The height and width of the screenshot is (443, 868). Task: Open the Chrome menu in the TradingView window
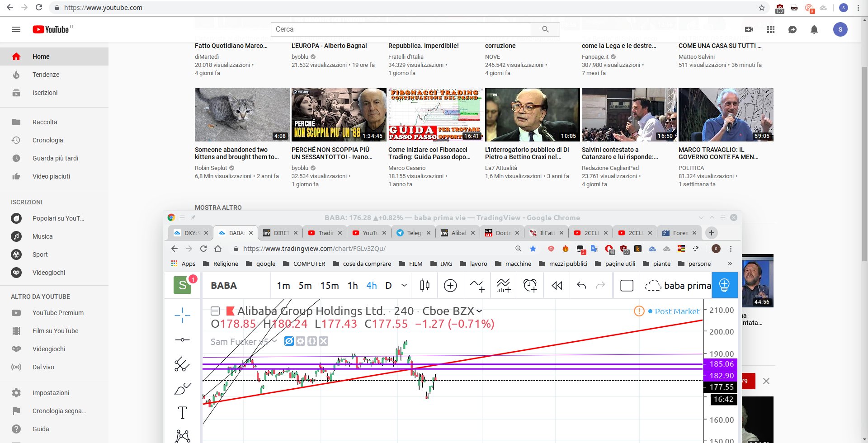(731, 249)
